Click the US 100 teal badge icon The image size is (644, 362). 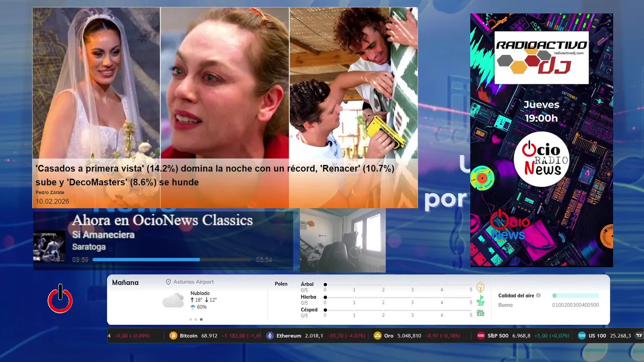pos(582,336)
